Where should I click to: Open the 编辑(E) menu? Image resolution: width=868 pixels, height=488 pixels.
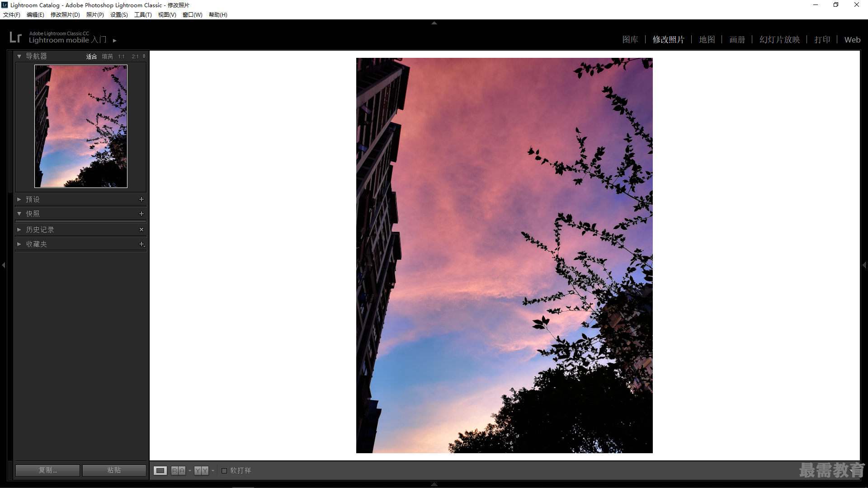pos(35,15)
